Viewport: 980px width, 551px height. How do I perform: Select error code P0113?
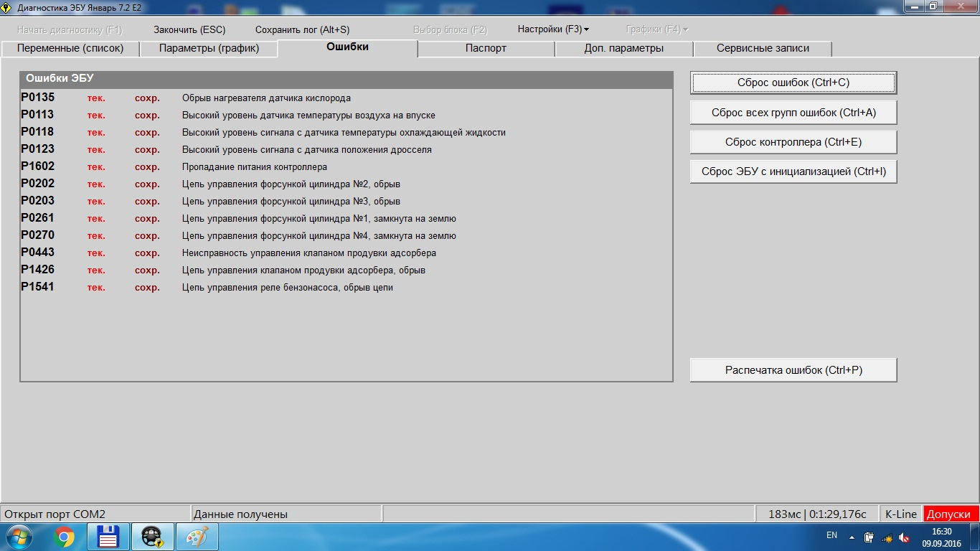(37, 115)
